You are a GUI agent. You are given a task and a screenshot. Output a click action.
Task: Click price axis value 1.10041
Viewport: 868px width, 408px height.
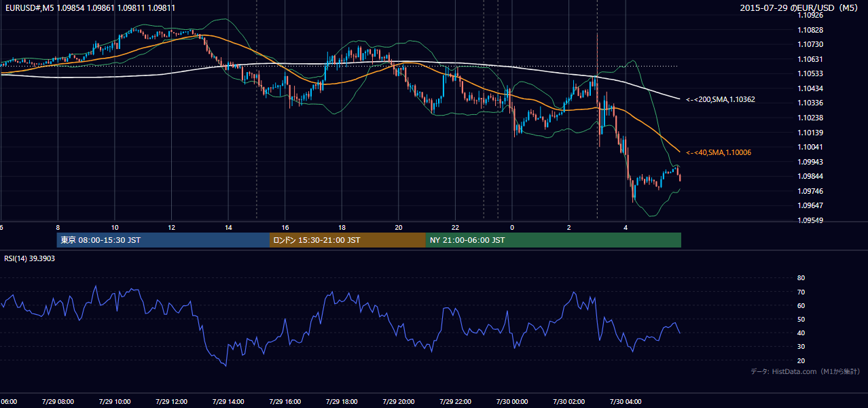click(x=810, y=147)
